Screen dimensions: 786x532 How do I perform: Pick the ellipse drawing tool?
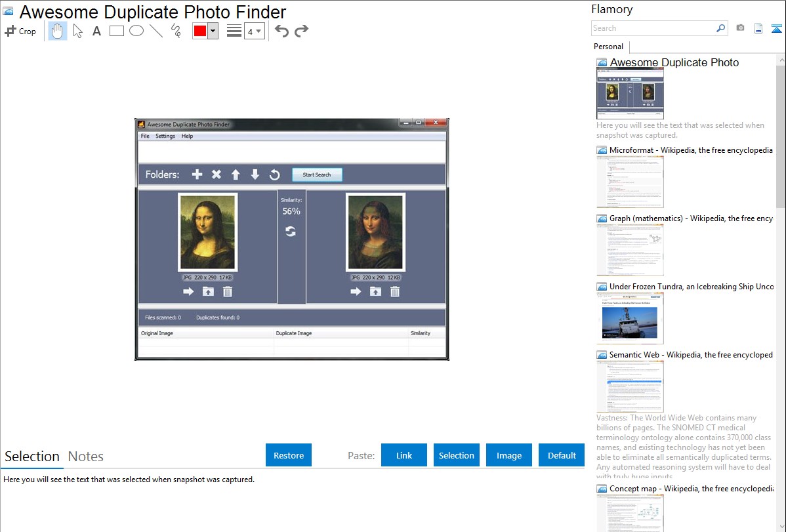(x=136, y=31)
